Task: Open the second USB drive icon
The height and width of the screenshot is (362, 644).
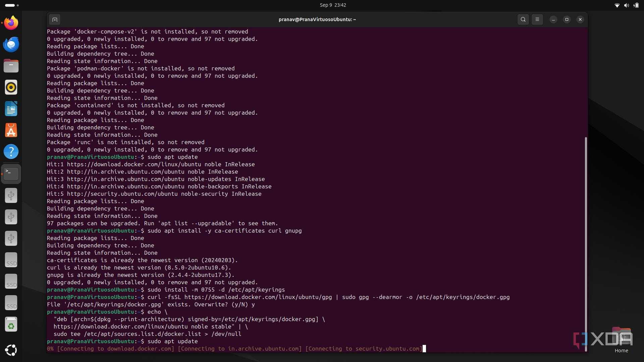Action: point(11,217)
